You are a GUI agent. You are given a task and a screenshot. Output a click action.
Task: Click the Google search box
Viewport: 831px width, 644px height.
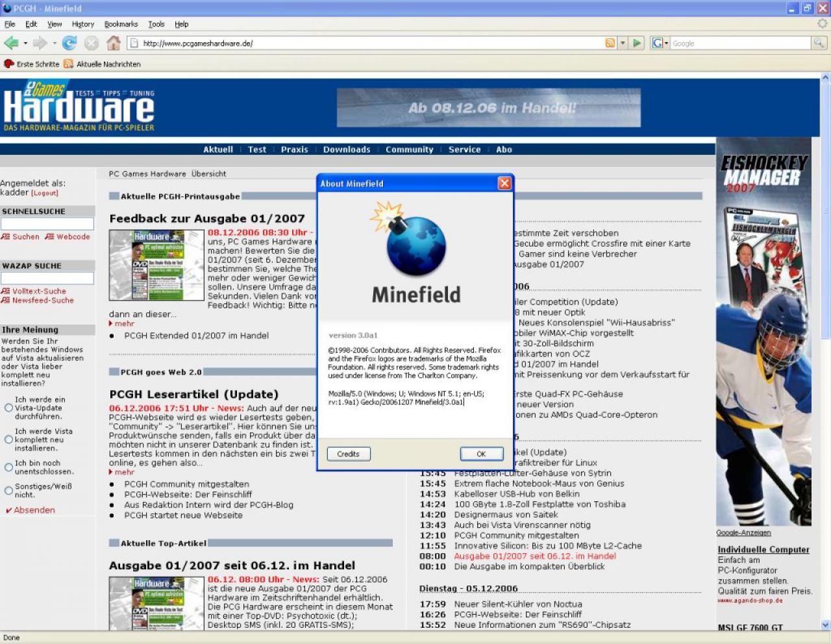point(740,43)
